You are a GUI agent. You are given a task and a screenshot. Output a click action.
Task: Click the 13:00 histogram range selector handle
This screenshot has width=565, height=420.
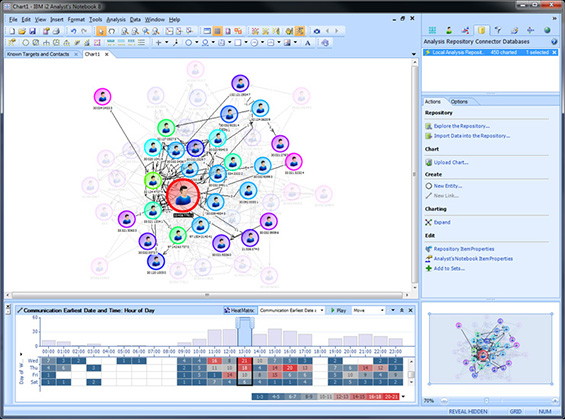[245, 323]
